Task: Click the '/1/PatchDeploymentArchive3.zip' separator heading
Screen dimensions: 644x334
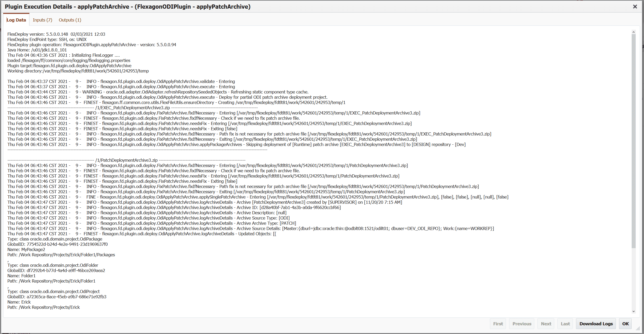Action: [x=126, y=160]
